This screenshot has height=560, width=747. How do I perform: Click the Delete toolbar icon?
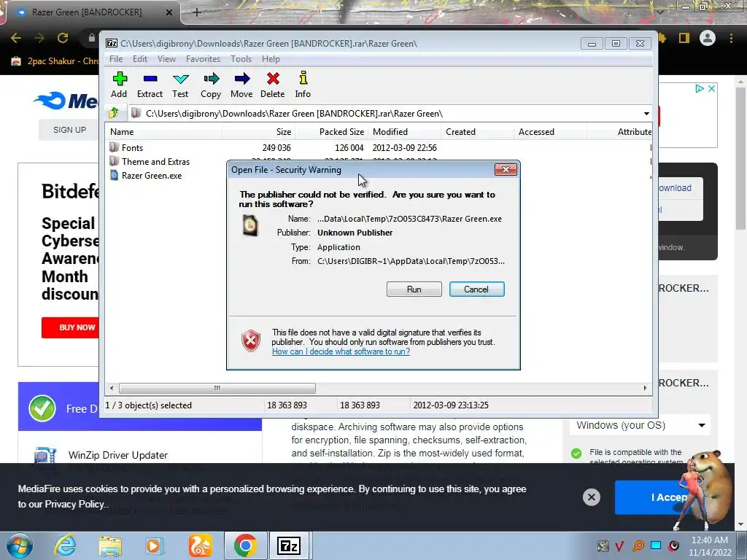[273, 85]
